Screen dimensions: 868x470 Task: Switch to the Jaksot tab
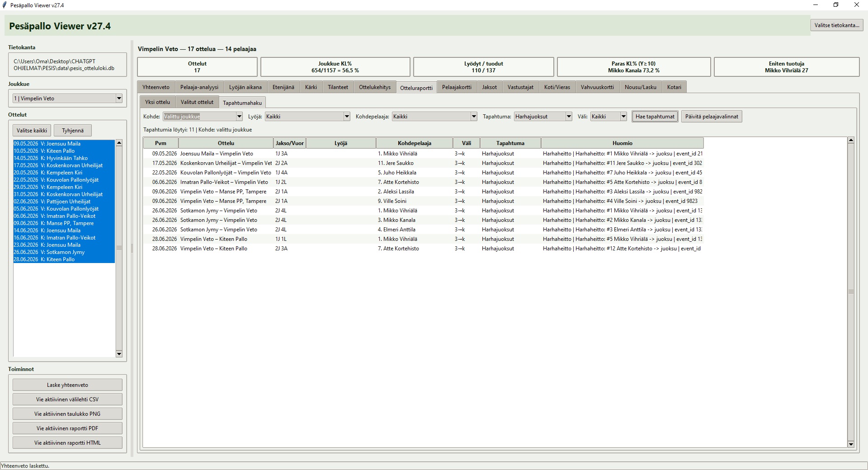[490, 87]
